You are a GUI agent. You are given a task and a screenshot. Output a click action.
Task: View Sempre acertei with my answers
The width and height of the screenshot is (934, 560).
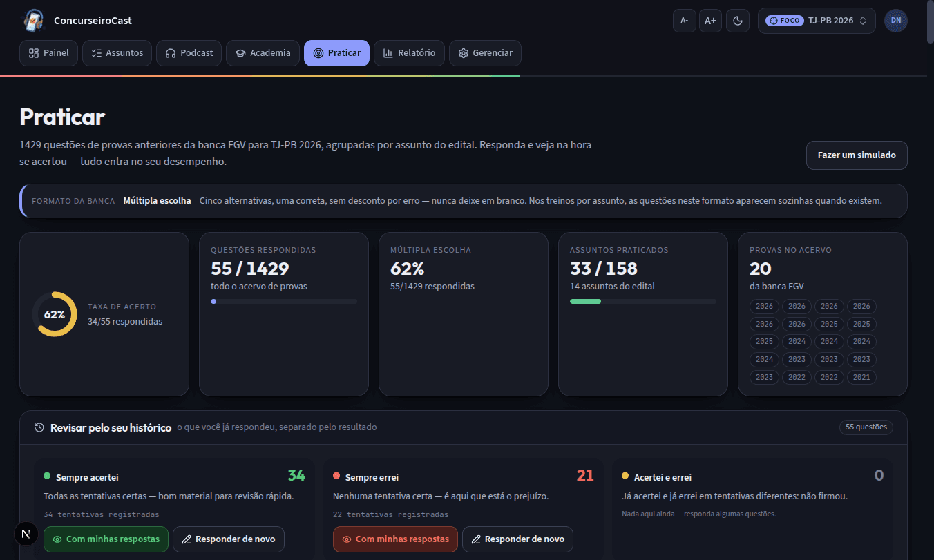106,539
